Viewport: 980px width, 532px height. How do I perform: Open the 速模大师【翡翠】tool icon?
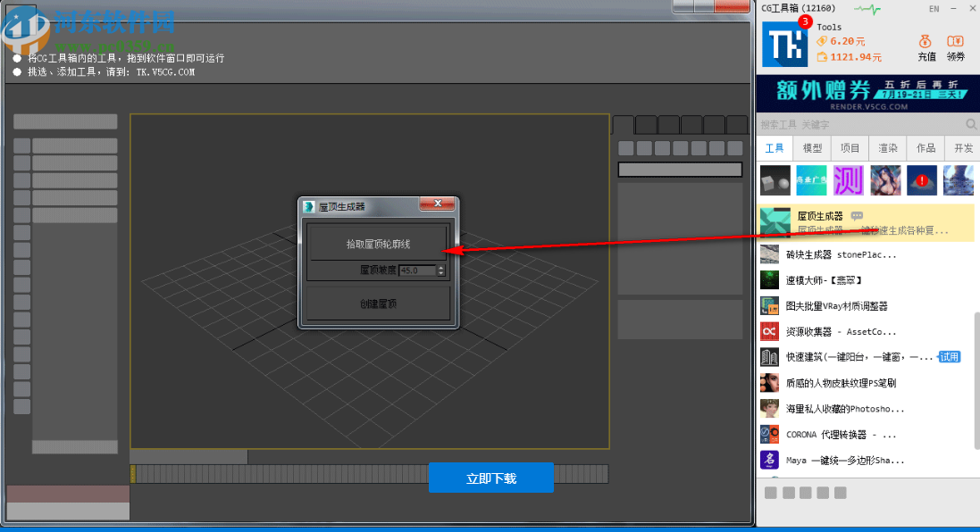click(x=769, y=279)
